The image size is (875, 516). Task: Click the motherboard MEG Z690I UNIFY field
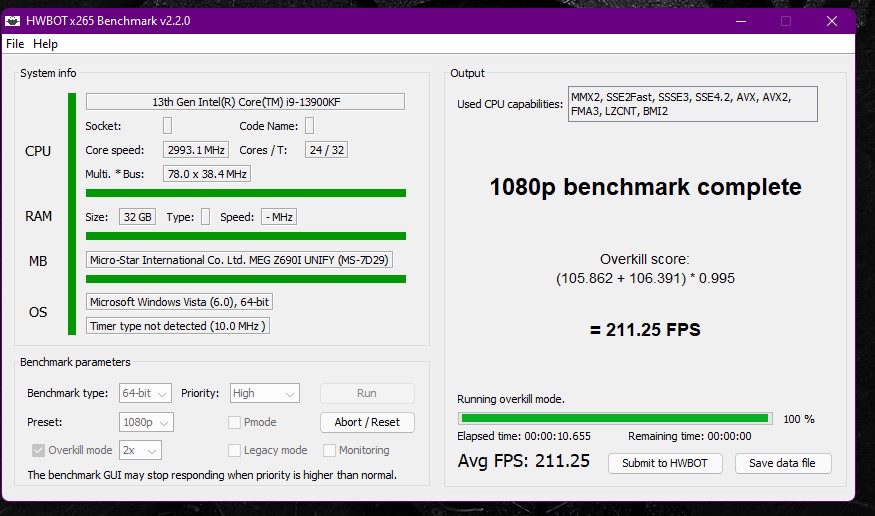click(x=239, y=260)
